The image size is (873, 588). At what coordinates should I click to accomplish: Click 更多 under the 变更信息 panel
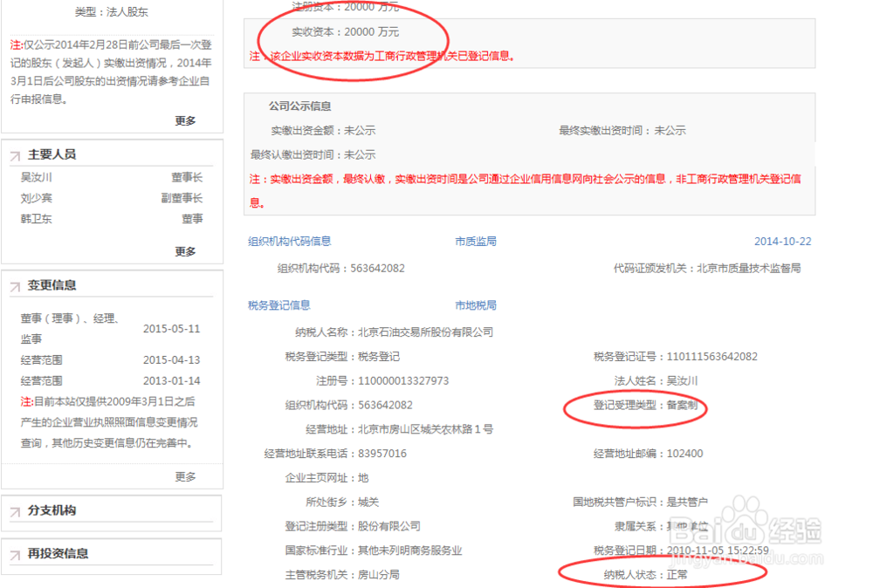(x=185, y=476)
